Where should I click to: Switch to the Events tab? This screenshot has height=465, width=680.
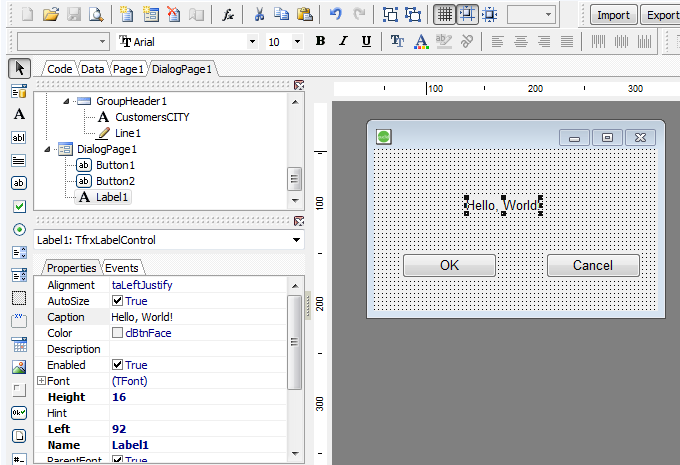122,268
